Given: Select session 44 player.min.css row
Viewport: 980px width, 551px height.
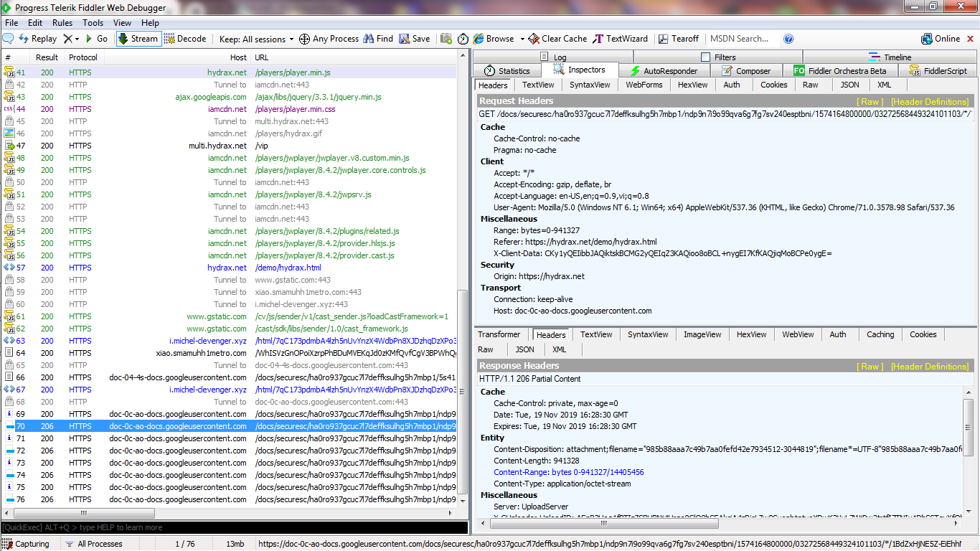Looking at the screenshot, I should point(230,109).
